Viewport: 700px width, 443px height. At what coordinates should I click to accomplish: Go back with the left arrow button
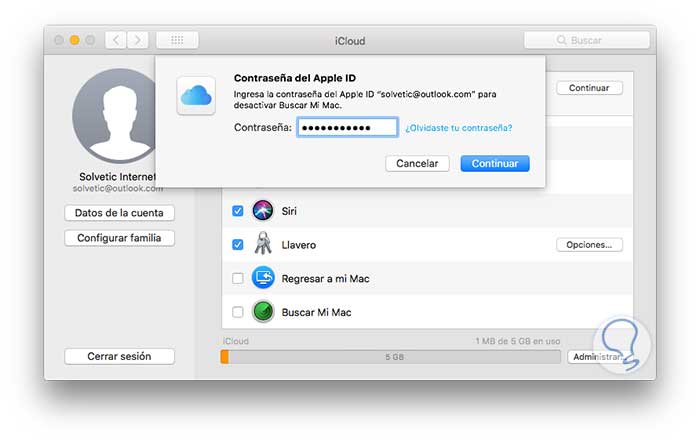[116, 40]
